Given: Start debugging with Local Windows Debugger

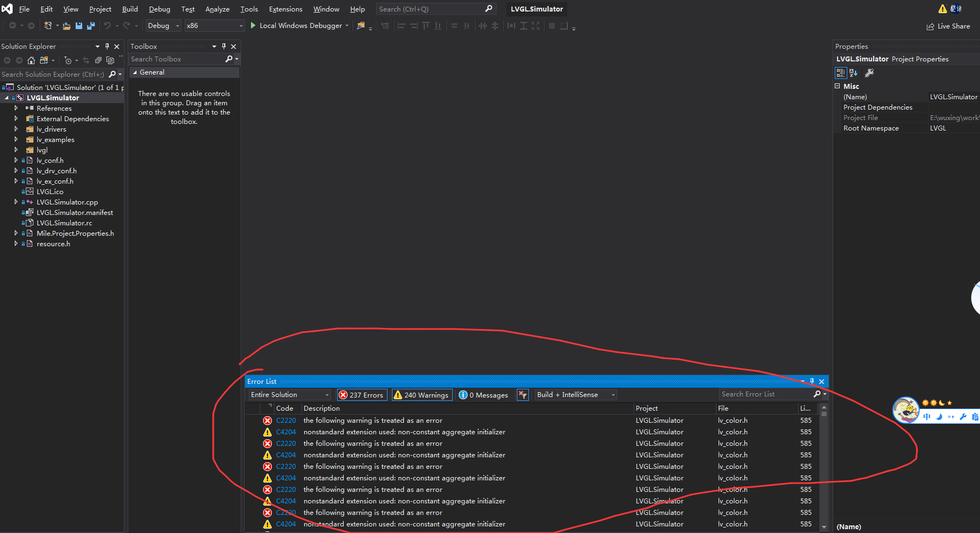Looking at the screenshot, I should click(x=300, y=25).
